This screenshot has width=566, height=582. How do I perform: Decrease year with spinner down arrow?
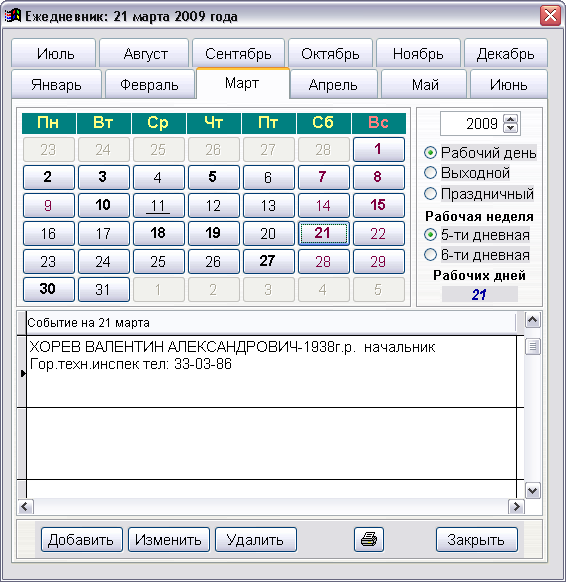511,128
